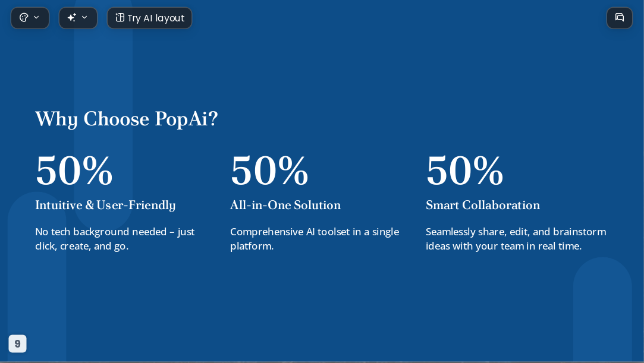Select the 50% stat above Smart Collaboration
This screenshot has width=644, height=363.
pos(464,171)
